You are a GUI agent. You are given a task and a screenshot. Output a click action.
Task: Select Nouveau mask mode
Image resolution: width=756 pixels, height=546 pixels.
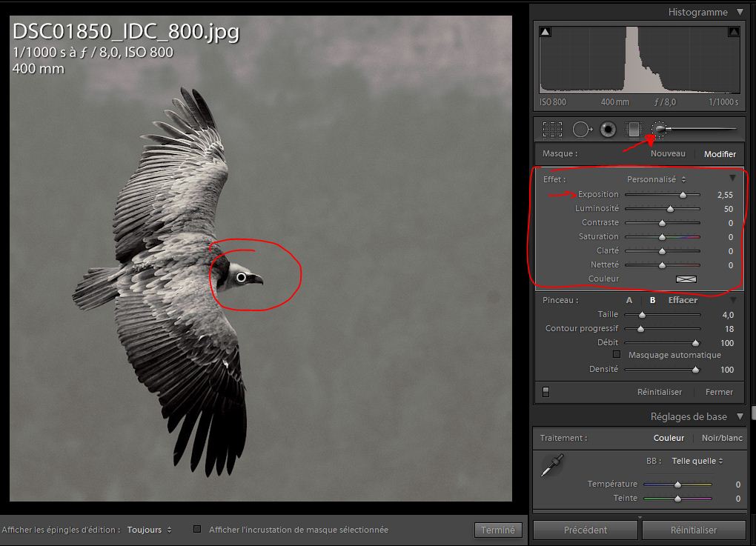coord(668,154)
